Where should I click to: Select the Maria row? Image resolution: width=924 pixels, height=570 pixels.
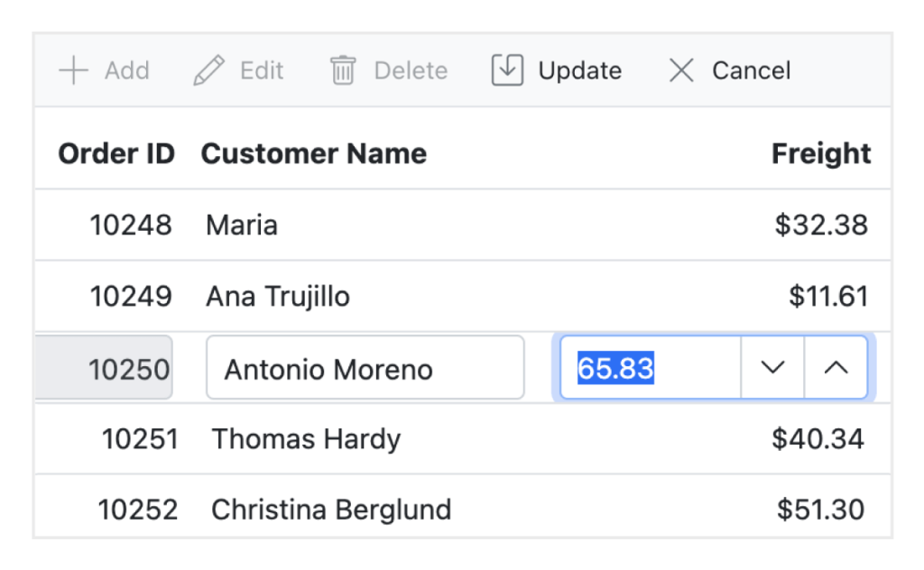coord(242,225)
